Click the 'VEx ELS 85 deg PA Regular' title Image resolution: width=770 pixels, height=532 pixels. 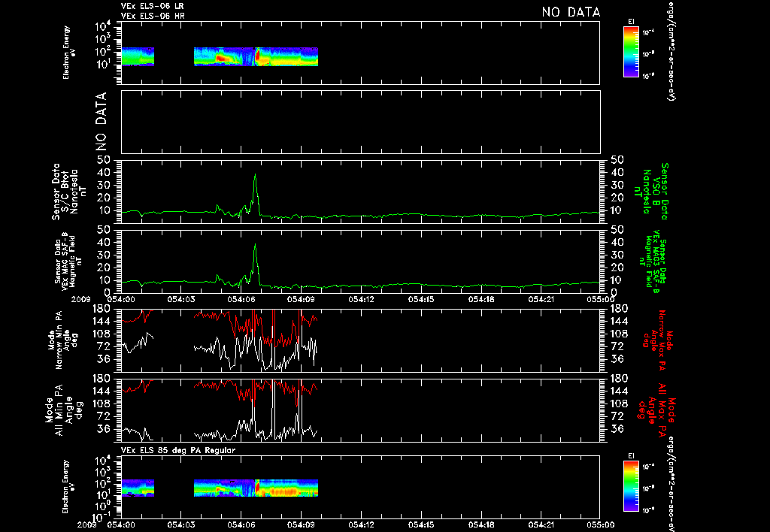click(178, 450)
